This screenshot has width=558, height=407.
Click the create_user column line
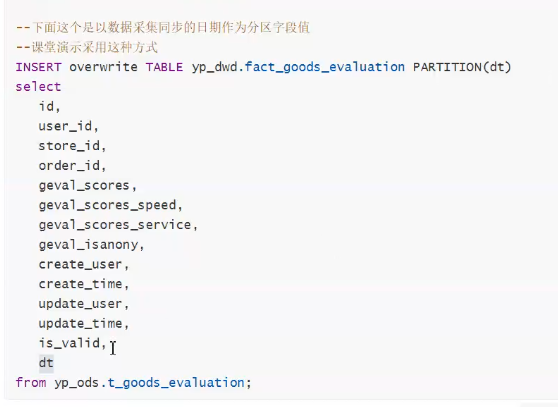[84, 265]
